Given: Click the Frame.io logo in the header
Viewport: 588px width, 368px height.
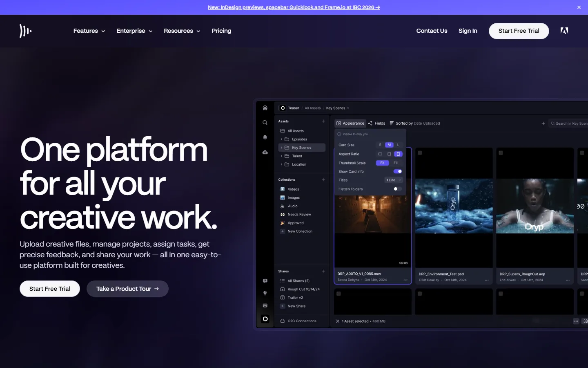Looking at the screenshot, I should click(x=25, y=31).
